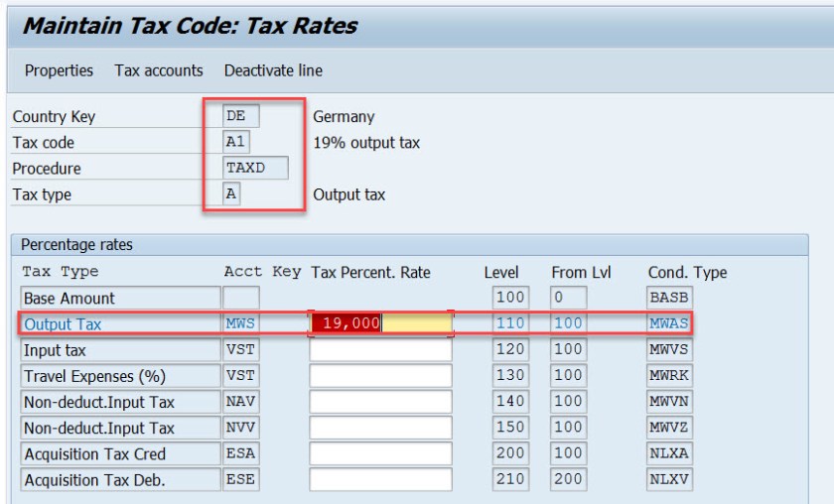
Task: Click the MWVS condition type cell
Action: point(669,350)
